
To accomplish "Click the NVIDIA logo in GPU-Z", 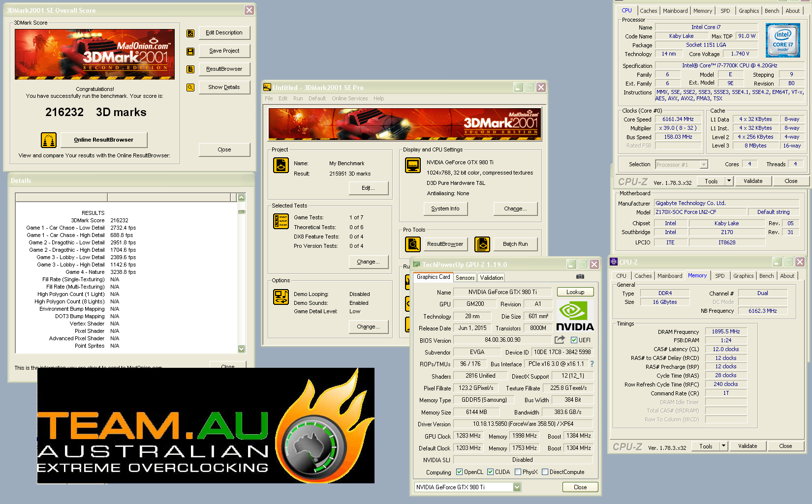I will 575,316.
